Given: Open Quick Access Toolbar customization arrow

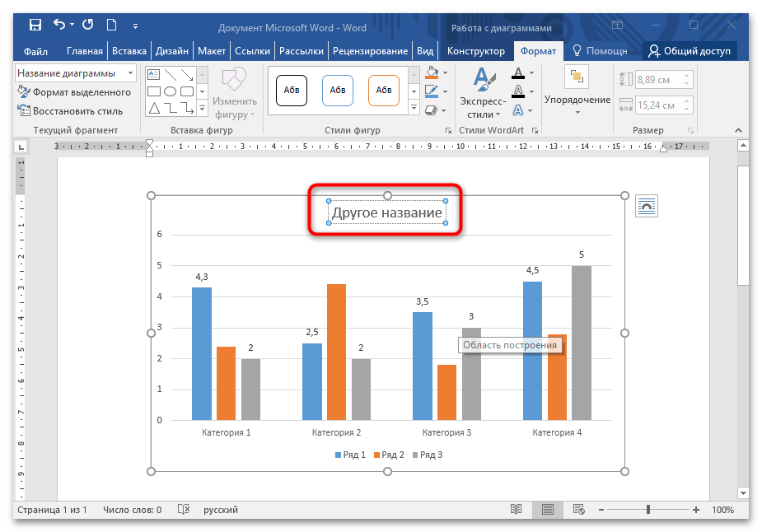Looking at the screenshot, I should 135,26.
